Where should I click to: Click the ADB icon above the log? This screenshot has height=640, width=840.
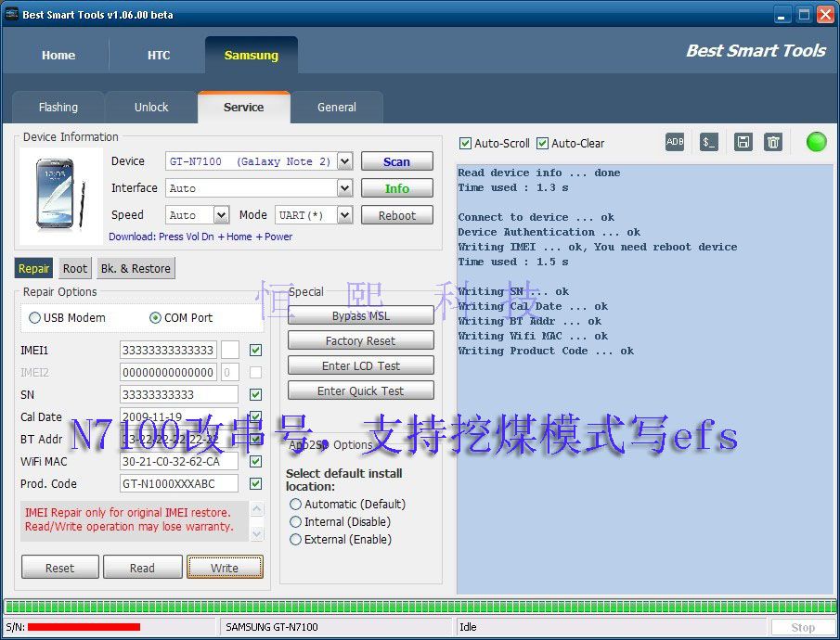click(675, 142)
